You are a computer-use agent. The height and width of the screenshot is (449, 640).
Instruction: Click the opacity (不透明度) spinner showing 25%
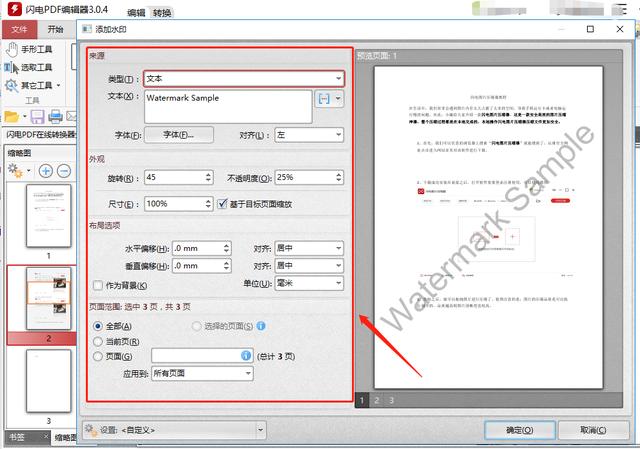[x=309, y=177]
